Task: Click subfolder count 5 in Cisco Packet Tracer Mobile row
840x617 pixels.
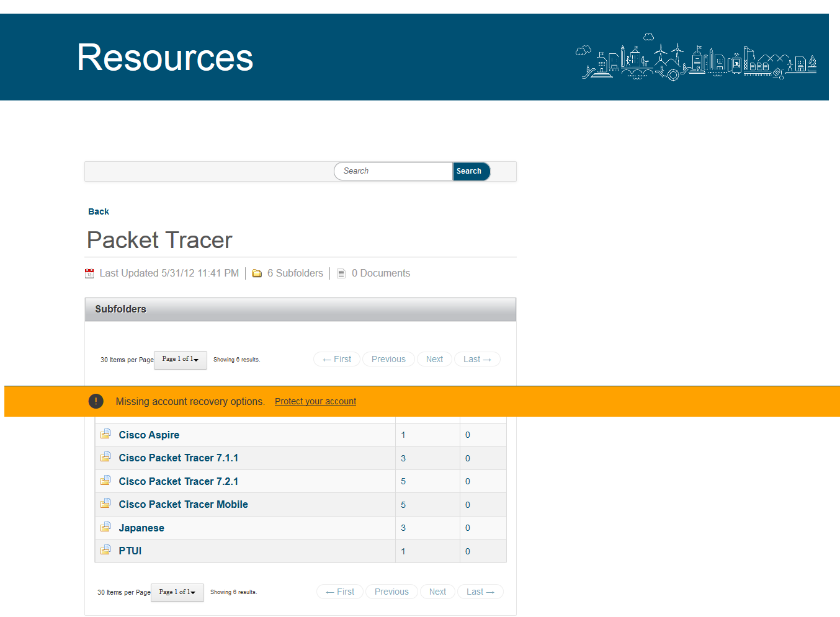Action: click(x=403, y=505)
